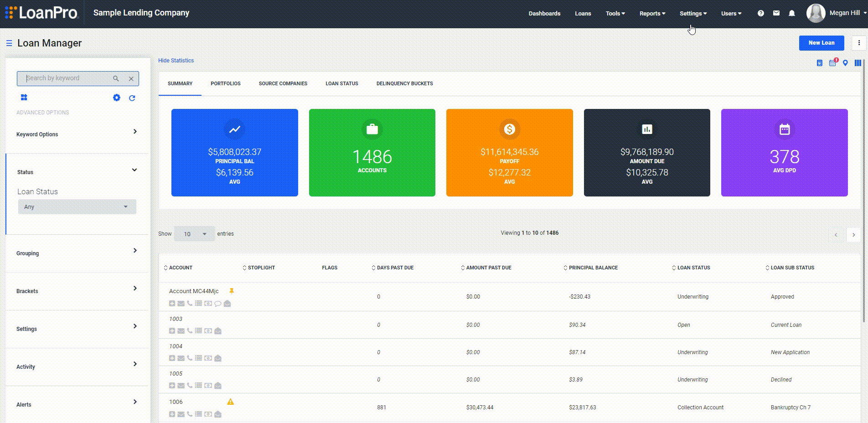Image resolution: width=868 pixels, height=423 pixels.
Task: Go to Loans in the top navigation
Action: [583, 13]
